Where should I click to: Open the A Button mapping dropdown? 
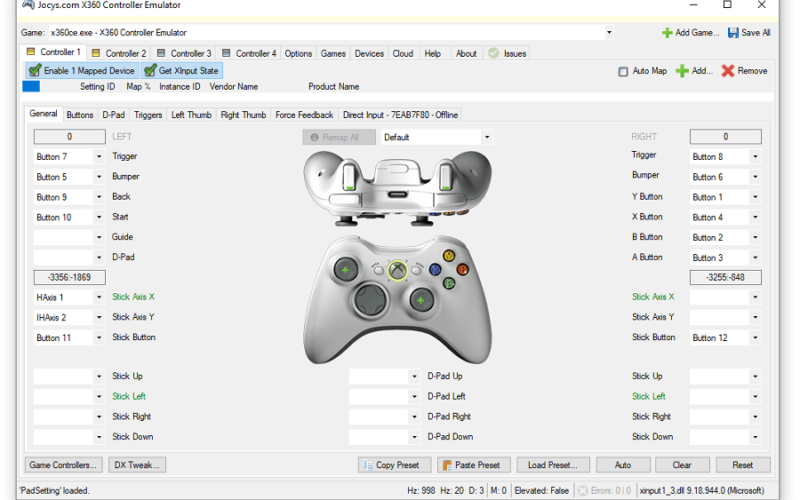pyautogui.click(x=756, y=258)
